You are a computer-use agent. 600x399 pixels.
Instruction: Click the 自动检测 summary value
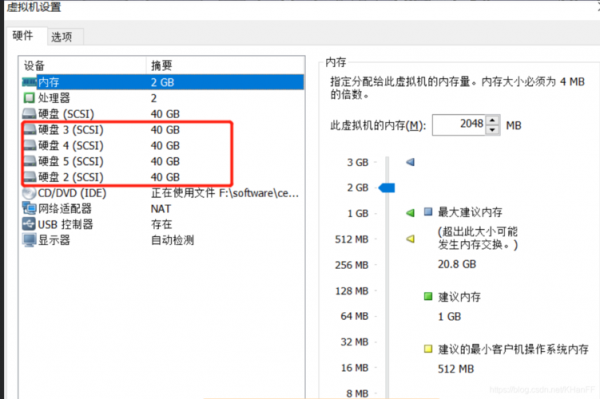point(173,240)
